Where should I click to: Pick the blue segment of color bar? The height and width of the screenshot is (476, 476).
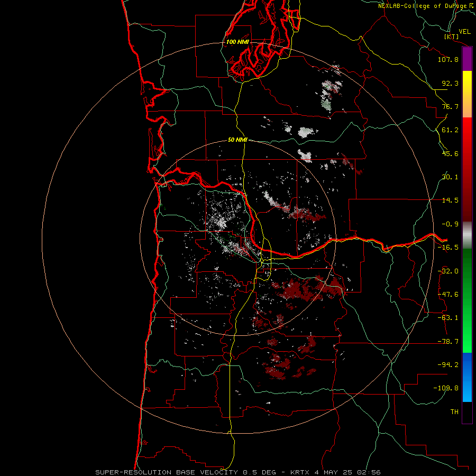click(x=467, y=377)
